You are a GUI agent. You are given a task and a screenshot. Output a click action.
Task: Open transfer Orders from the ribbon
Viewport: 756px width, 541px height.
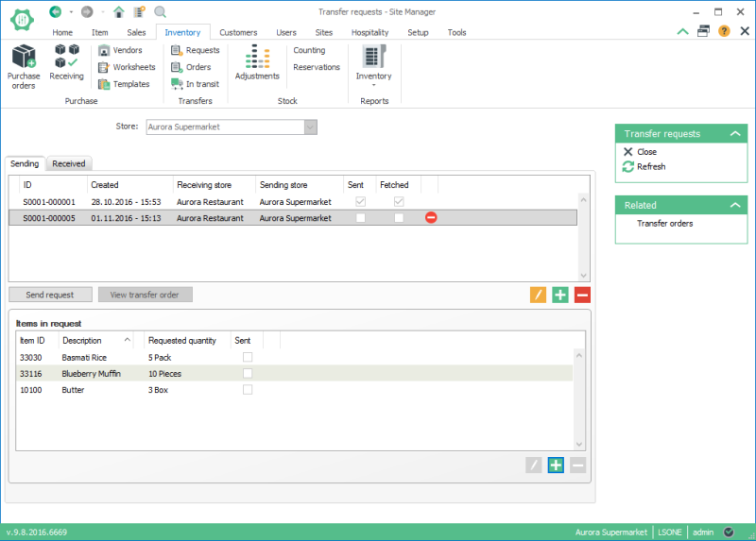tap(191, 67)
